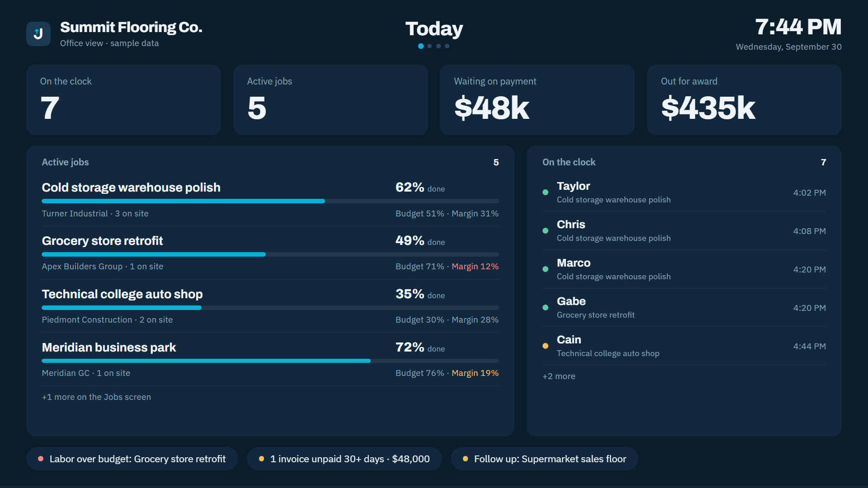Open the '1 invoice unpaid 30+ days' alert

coord(344,459)
